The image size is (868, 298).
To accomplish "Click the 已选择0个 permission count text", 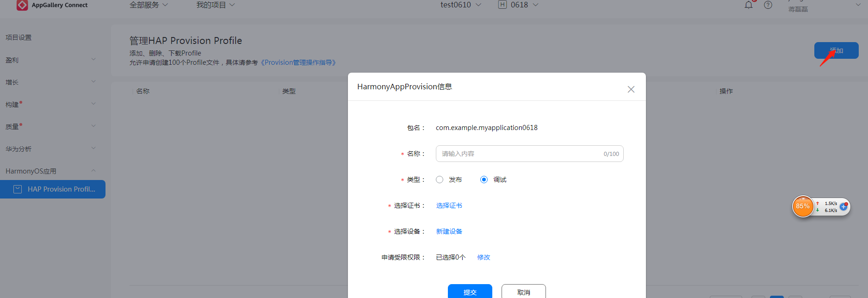I will coord(451,257).
